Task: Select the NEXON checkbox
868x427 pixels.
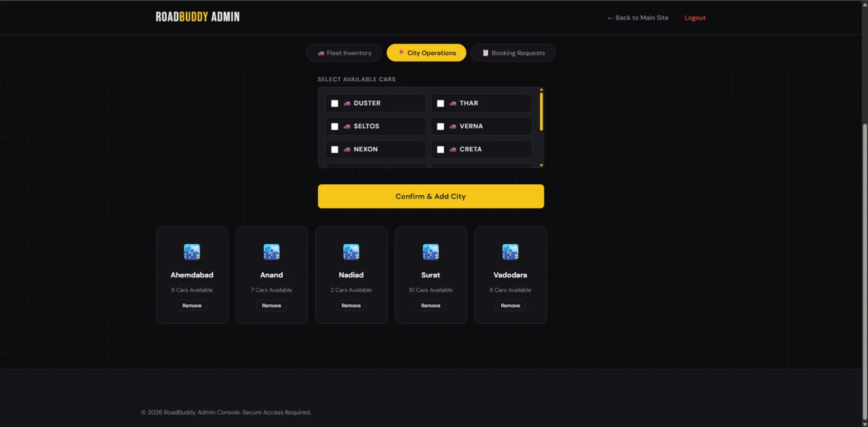Action: point(335,150)
